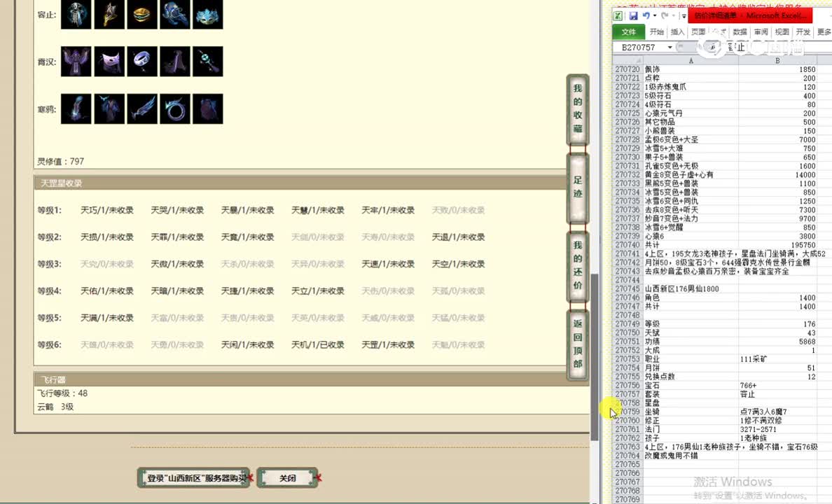
Task: Open the 足迹 side button
Action: coord(578,188)
